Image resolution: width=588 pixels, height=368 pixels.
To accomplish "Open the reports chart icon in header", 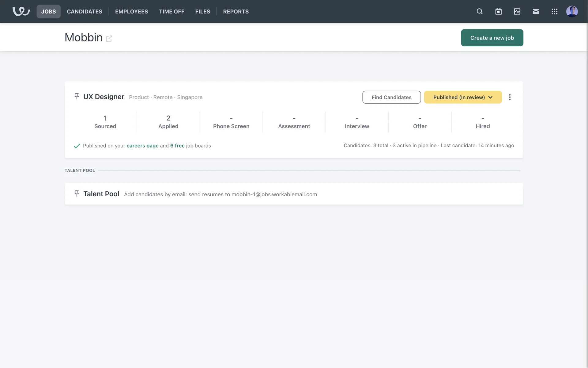I will [x=517, y=11].
